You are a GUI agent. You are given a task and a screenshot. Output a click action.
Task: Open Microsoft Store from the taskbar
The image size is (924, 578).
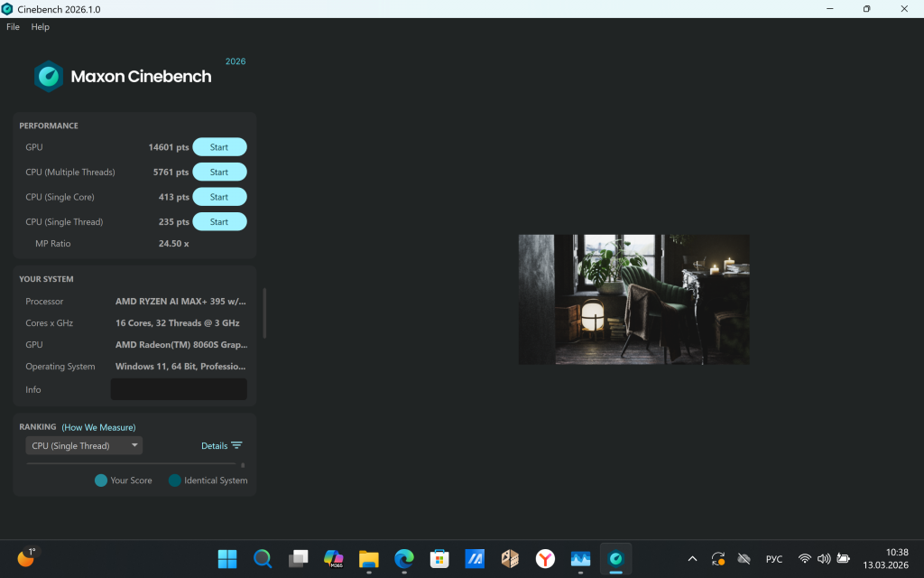(x=439, y=559)
